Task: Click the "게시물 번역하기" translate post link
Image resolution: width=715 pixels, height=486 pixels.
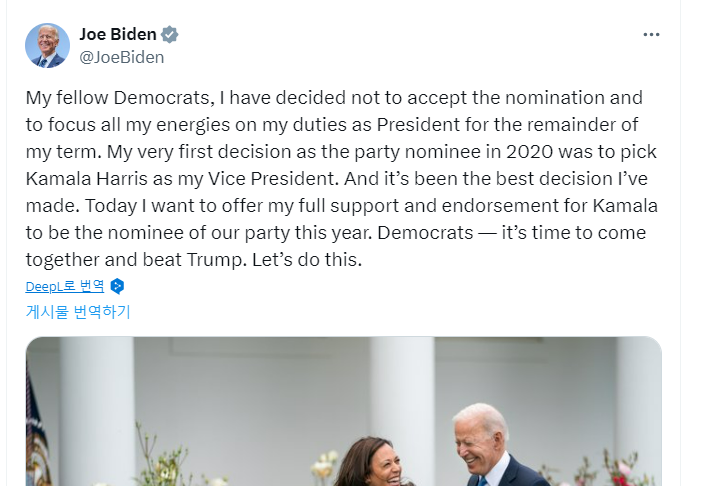Action: [78, 311]
